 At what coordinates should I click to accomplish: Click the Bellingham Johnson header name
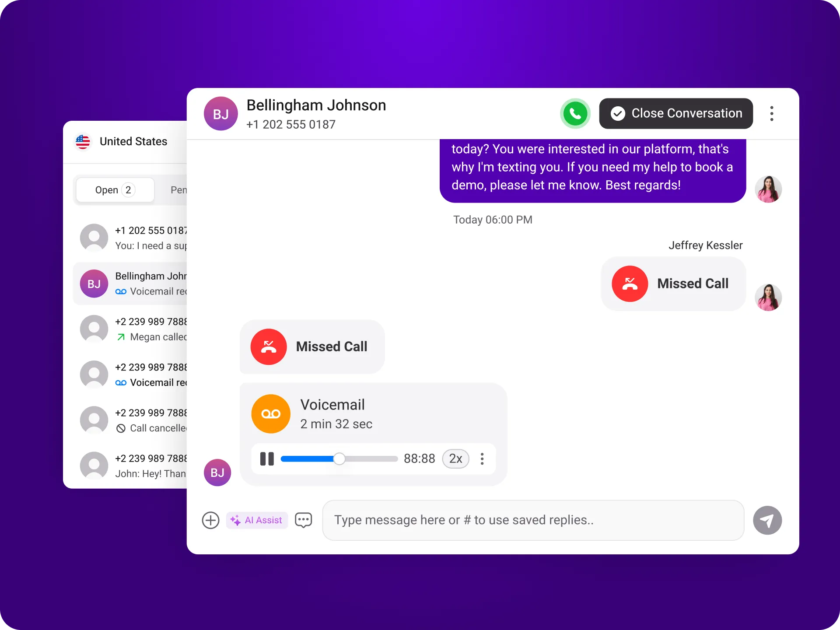pos(316,105)
